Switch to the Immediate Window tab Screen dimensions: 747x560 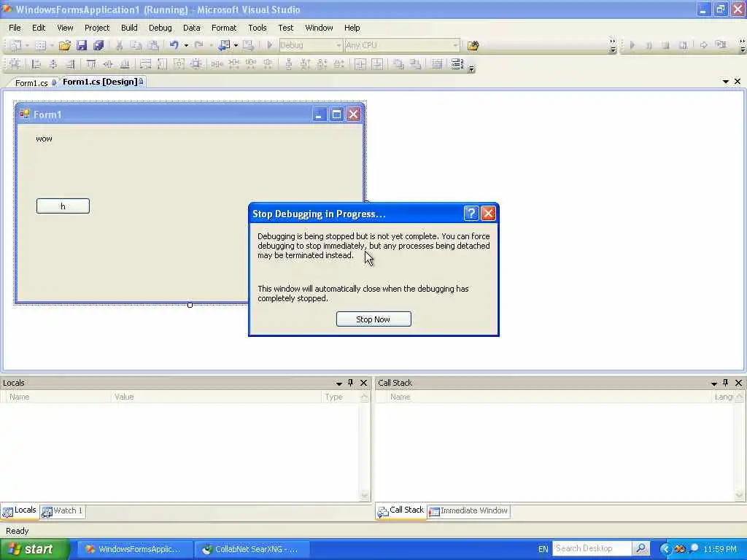469,511
